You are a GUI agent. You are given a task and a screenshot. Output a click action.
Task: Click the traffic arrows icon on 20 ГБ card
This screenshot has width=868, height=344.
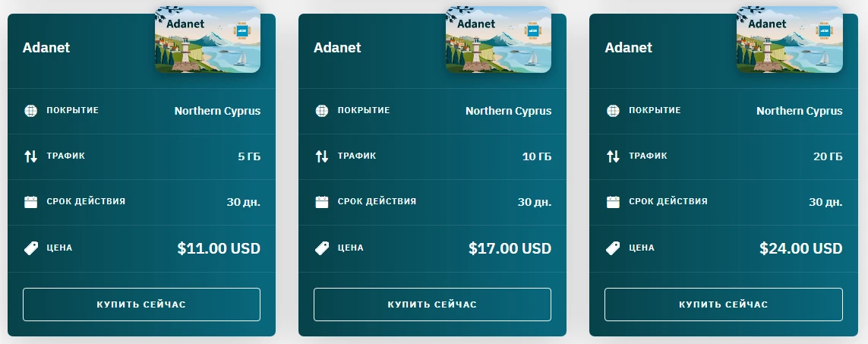pos(613,156)
